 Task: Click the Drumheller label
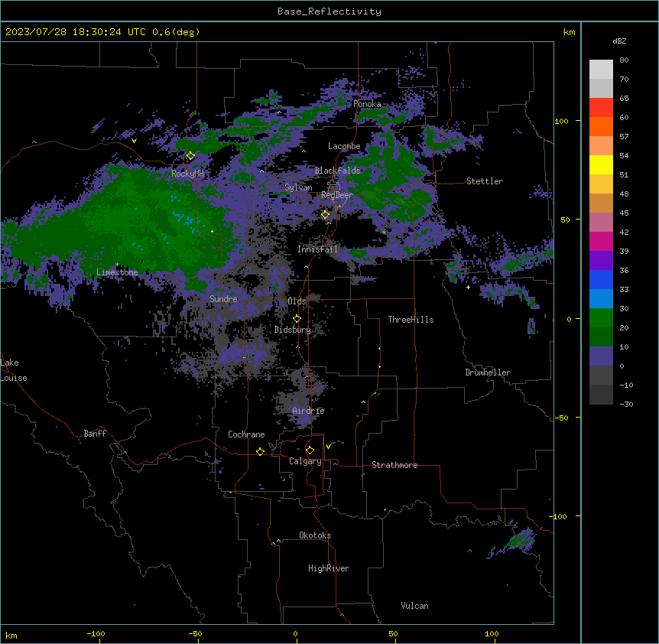coord(488,372)
